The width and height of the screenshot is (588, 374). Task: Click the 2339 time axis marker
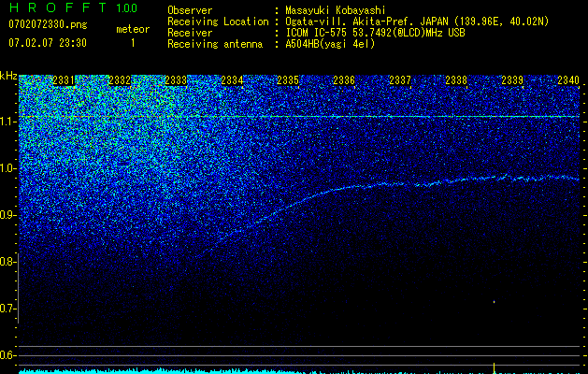click(512, 80)
